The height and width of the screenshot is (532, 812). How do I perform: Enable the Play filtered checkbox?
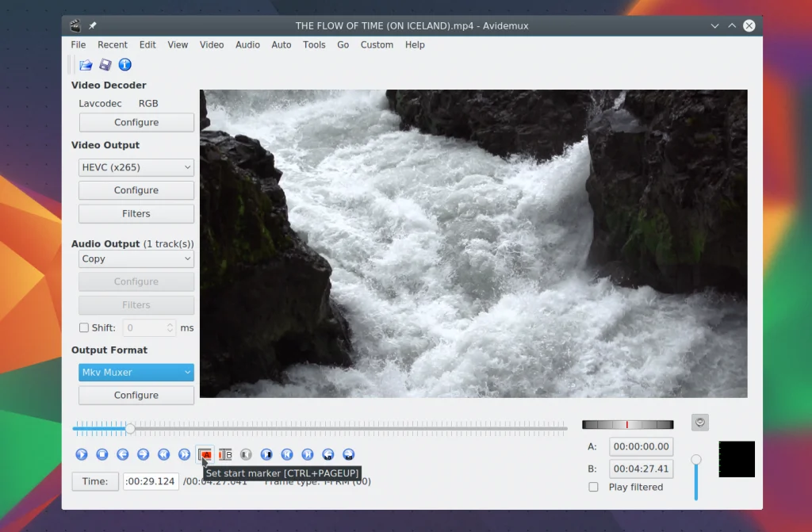point(593,487)
